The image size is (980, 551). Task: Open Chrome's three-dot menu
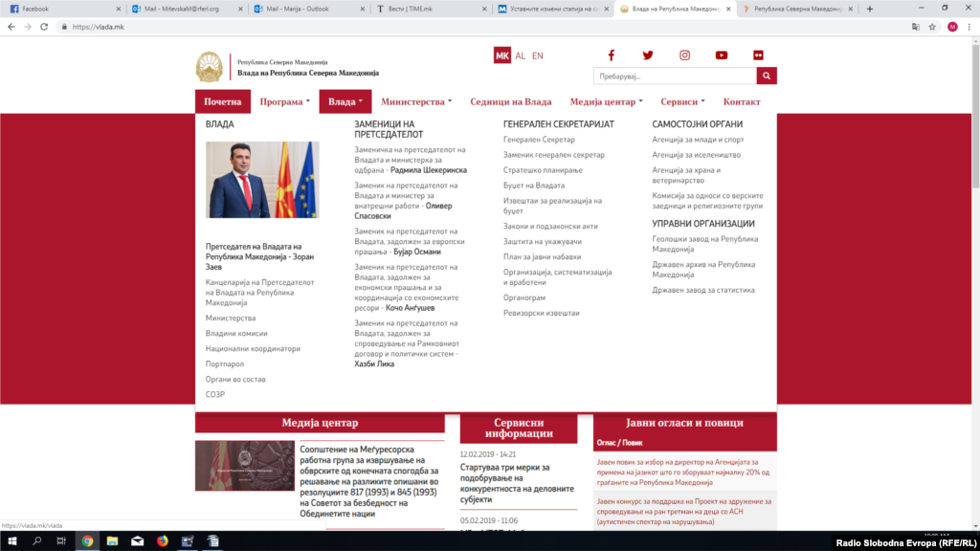coord(969,27)
